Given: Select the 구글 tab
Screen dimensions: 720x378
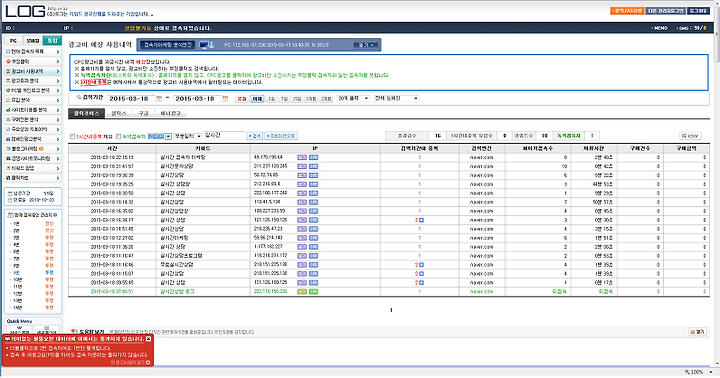Looking at the screenshot, I should [x=144, y=113].
